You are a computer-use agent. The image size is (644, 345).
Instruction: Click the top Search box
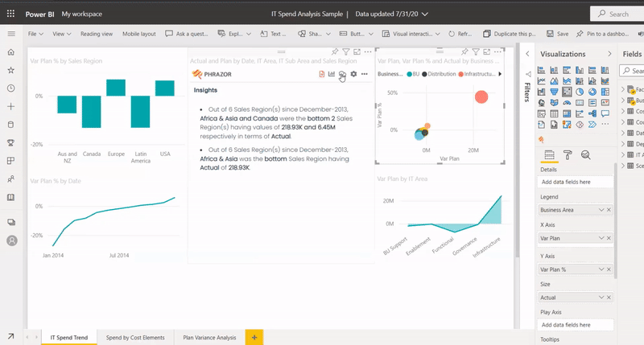617,14
